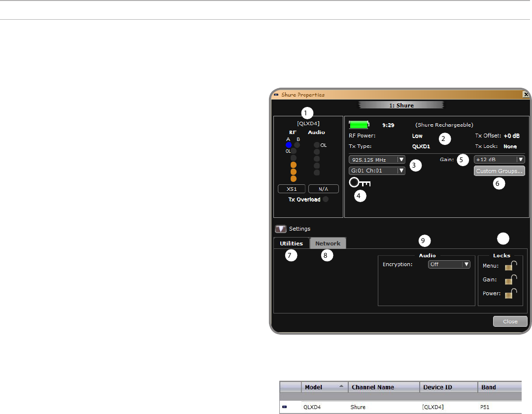The height and width of the screenshot is (414, 532).
Task: Click the None Tx Lock value
Action: coord(510,146)
